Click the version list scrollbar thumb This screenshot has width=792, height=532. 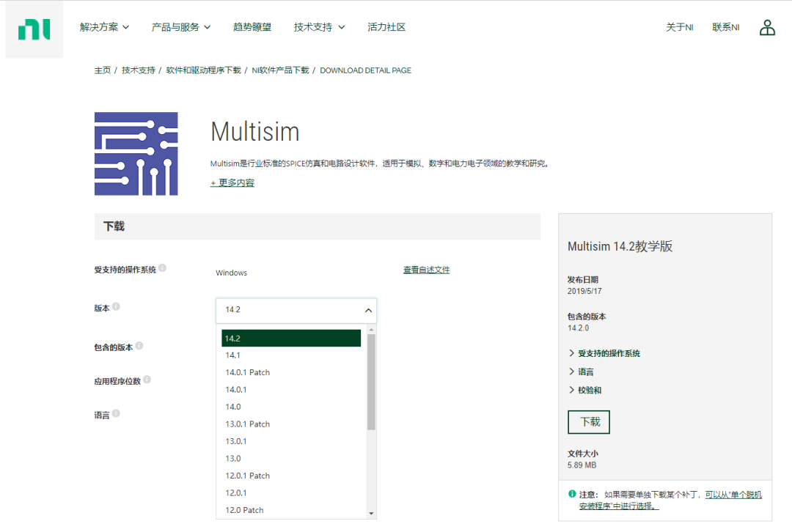[x=371, y=382]
